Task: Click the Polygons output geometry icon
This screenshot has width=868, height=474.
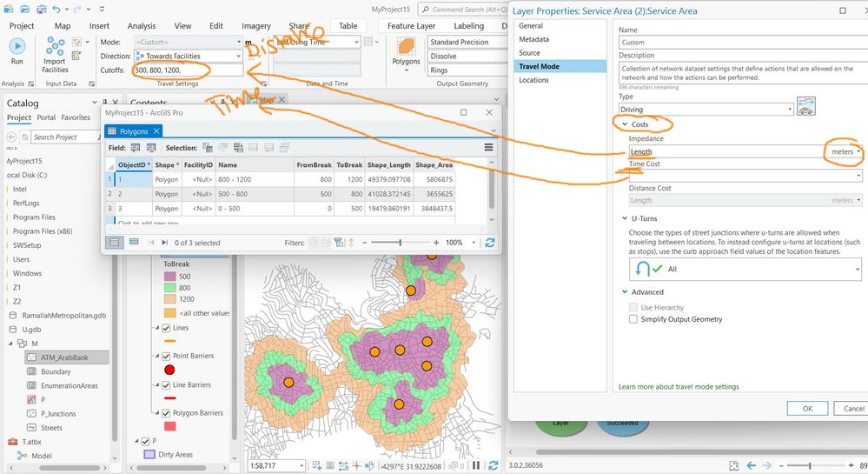Action: coord(407,47)
